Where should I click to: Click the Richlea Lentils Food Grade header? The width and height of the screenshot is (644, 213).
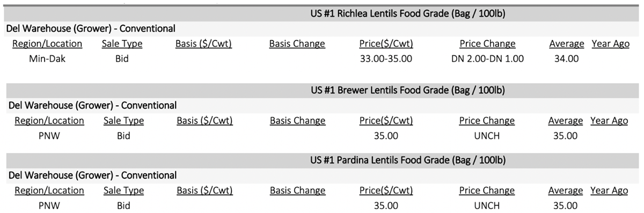click(x=407, y=13)
